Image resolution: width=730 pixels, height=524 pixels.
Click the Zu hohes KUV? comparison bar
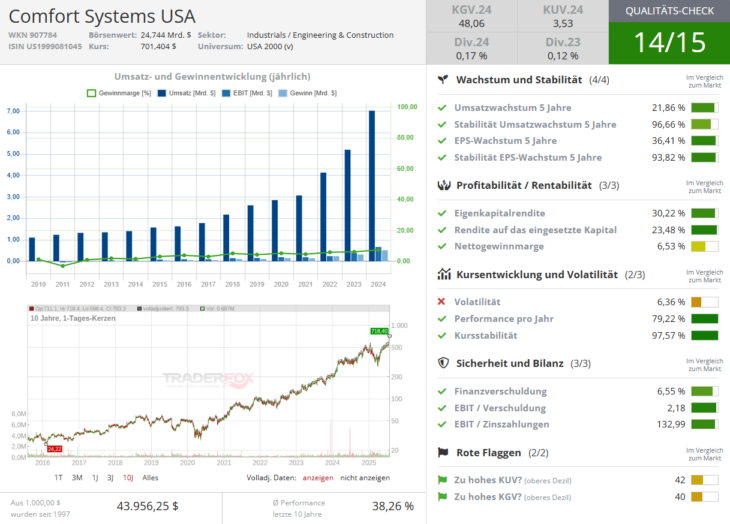click(704, 480)
